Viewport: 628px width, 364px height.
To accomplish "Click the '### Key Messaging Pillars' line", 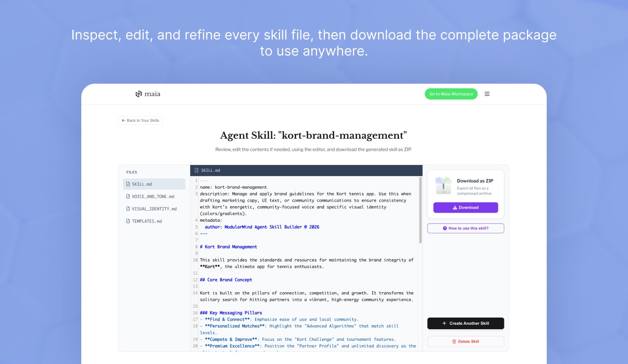I will click(231, 313).
